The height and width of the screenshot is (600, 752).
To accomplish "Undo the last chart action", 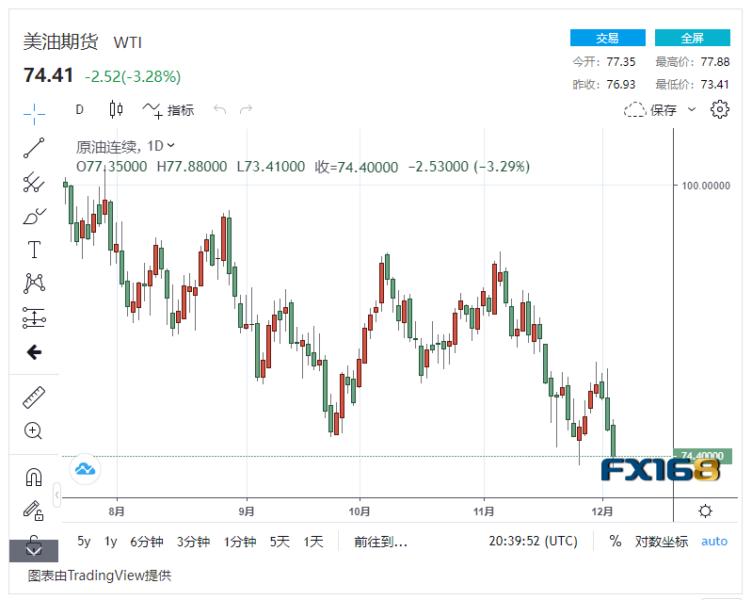I will click(220, 110).
